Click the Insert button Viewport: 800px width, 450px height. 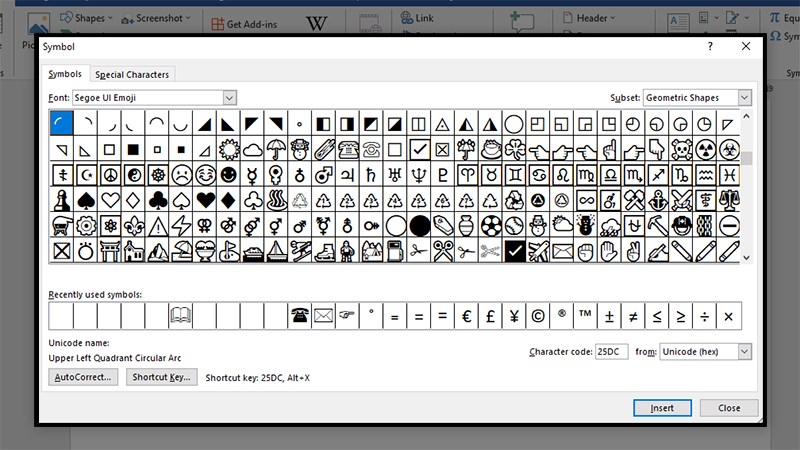click(x=662, y=408)
